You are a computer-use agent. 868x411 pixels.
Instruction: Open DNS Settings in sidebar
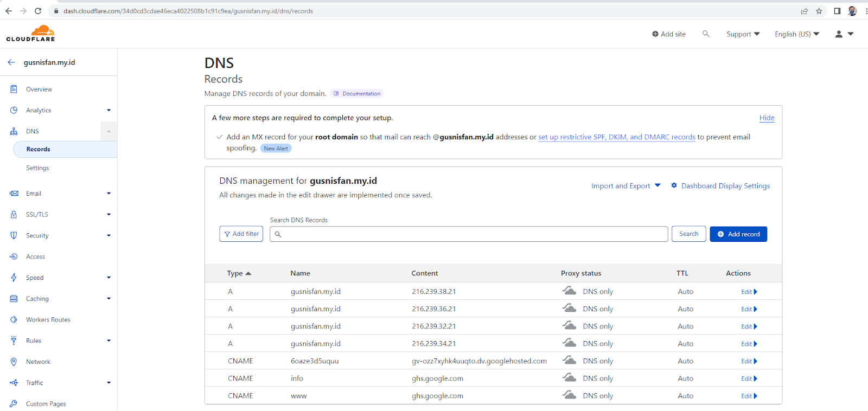pos(37,168)
